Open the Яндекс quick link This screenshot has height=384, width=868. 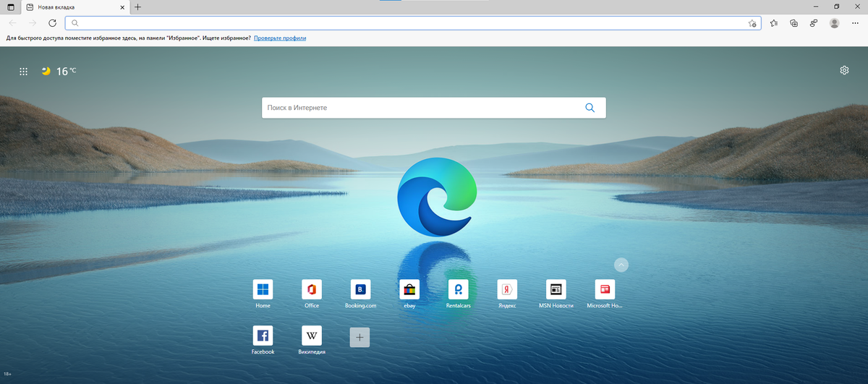point(507,294)
